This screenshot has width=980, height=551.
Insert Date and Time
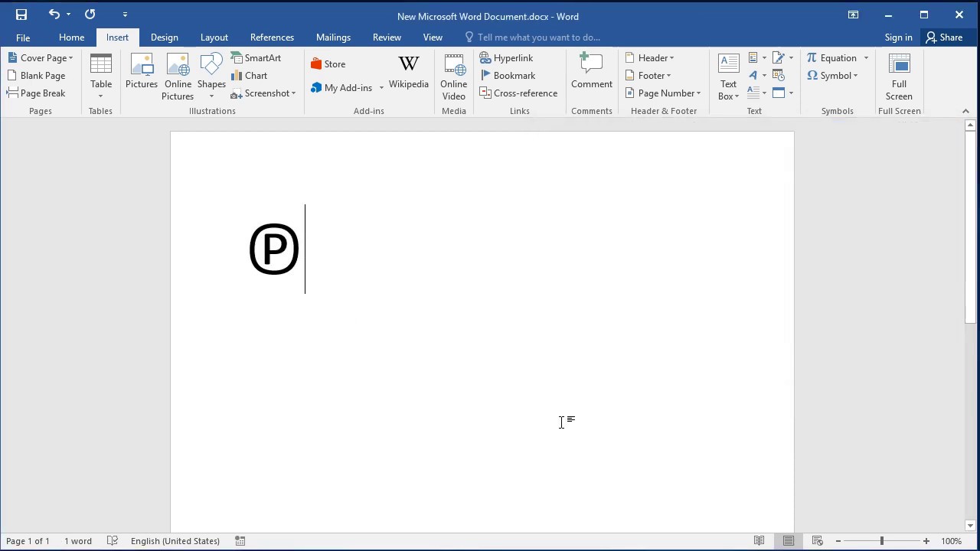coord(779,76)
